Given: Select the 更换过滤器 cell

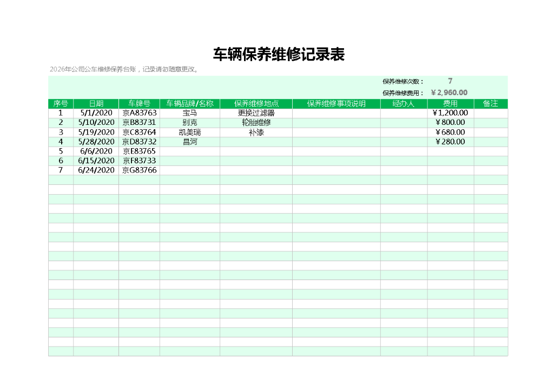Looking at the screenshot, I should click(256, 113).
